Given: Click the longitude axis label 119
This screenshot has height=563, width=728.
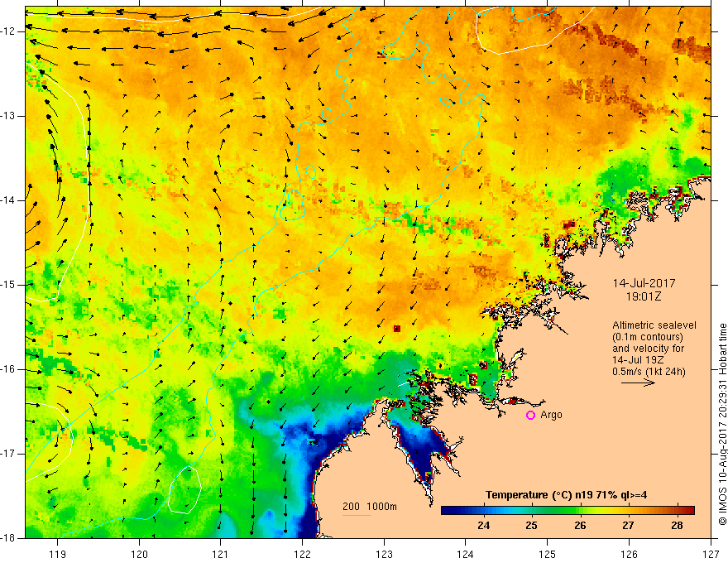Looking at the screenshot, I should [58, 554].
